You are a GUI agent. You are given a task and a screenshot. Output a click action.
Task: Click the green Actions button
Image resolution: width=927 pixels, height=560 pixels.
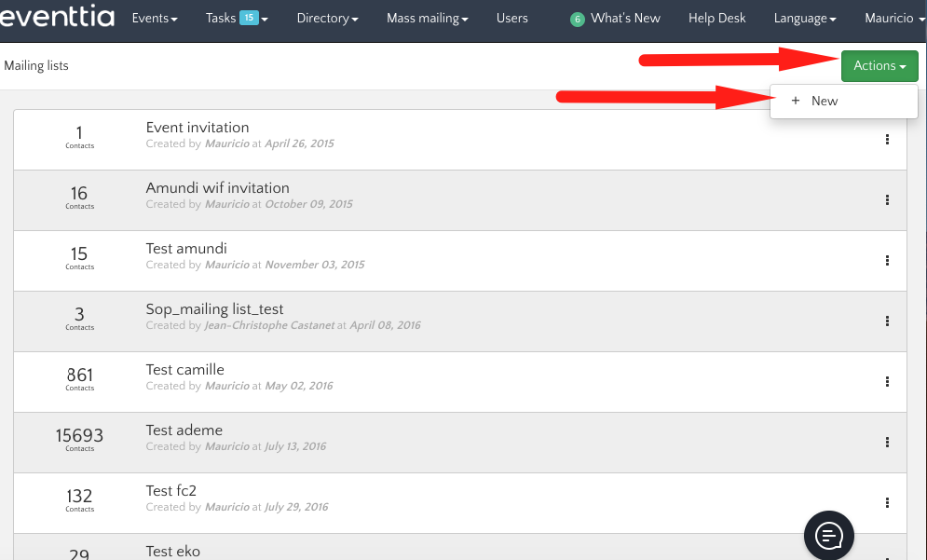(x=879, y=66)
